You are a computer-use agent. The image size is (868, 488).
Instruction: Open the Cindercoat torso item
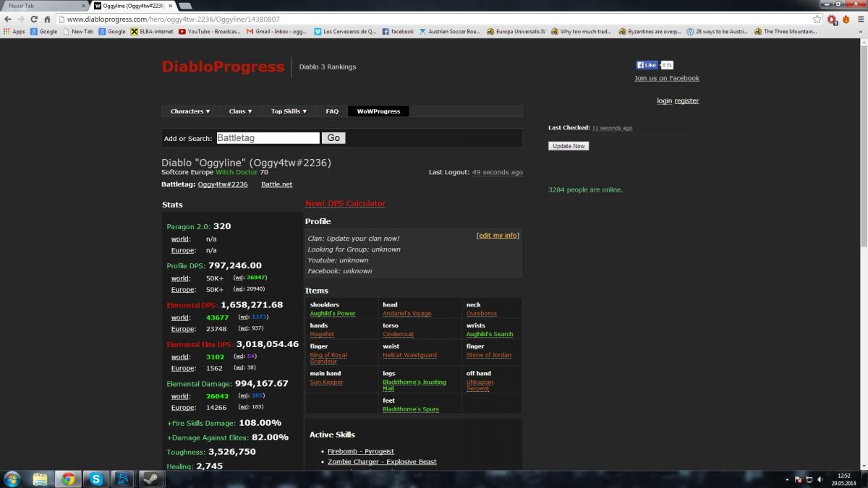click(398, 335)
